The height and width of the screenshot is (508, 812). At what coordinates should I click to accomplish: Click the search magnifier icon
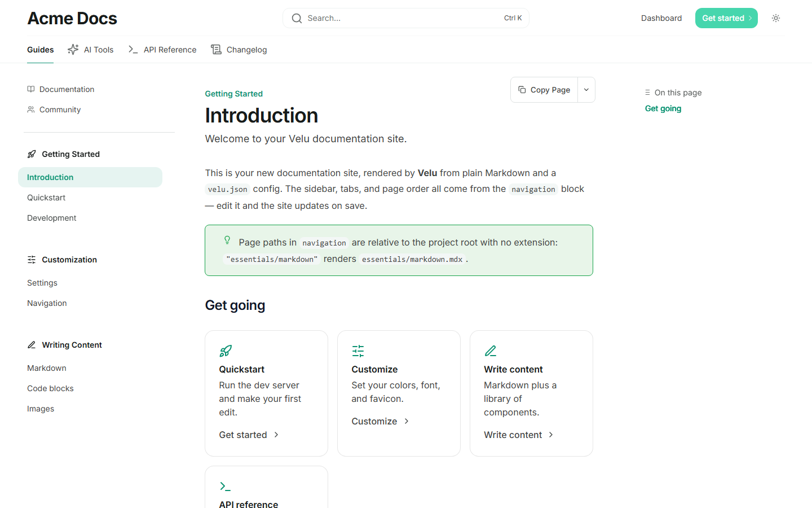(297, 18)
